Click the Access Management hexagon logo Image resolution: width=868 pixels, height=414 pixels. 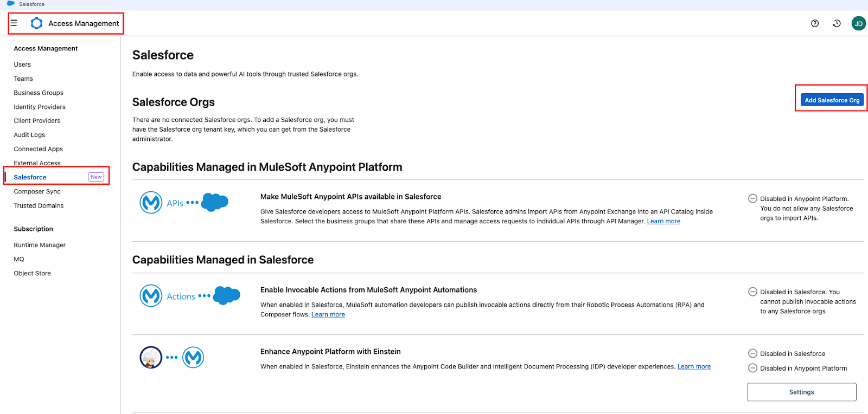[x=37, y=23]
